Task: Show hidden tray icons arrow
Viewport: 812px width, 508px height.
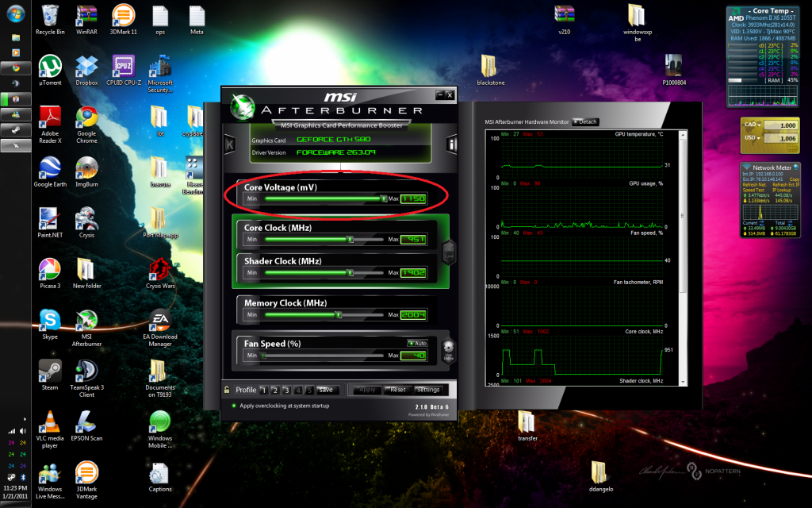Action: [25, 419]
